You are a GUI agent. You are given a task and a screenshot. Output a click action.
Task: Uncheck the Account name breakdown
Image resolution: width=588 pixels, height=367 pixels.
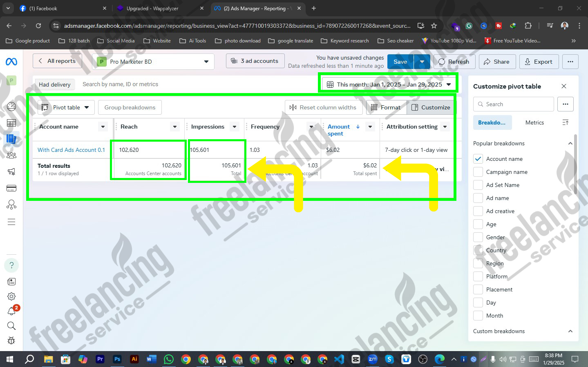(x=478, y=159)
